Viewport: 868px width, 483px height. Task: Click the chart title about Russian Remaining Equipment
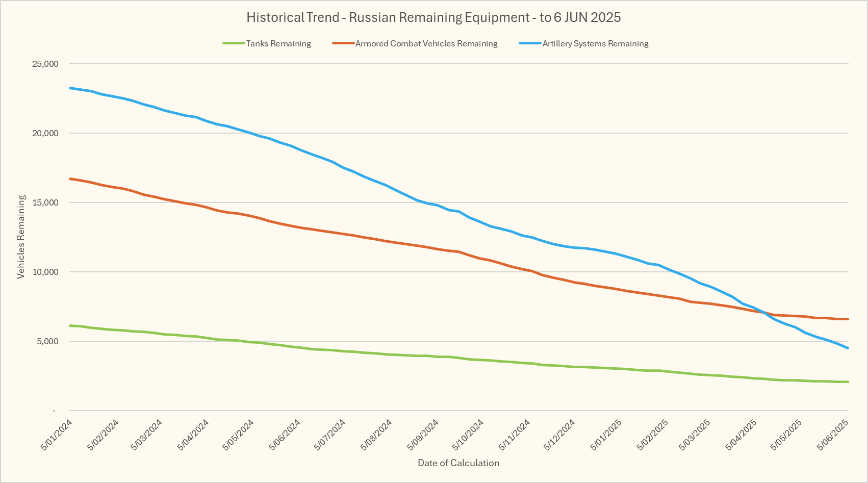[x=433, y=17]
